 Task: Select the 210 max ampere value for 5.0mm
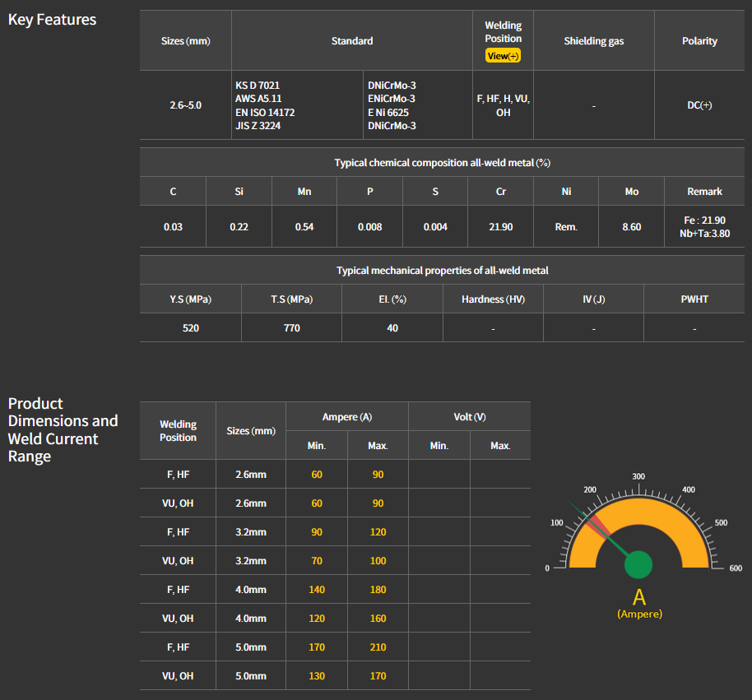pyautogui.click(x=378, y=647)
